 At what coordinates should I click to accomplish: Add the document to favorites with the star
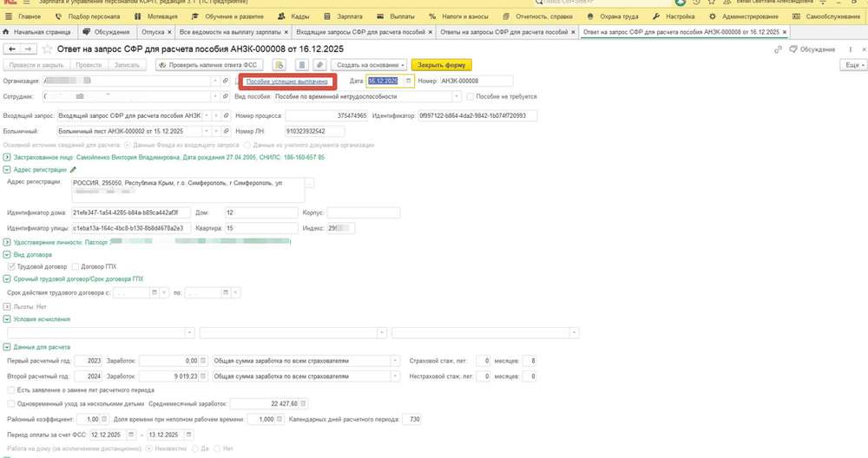tap(48, 49)
